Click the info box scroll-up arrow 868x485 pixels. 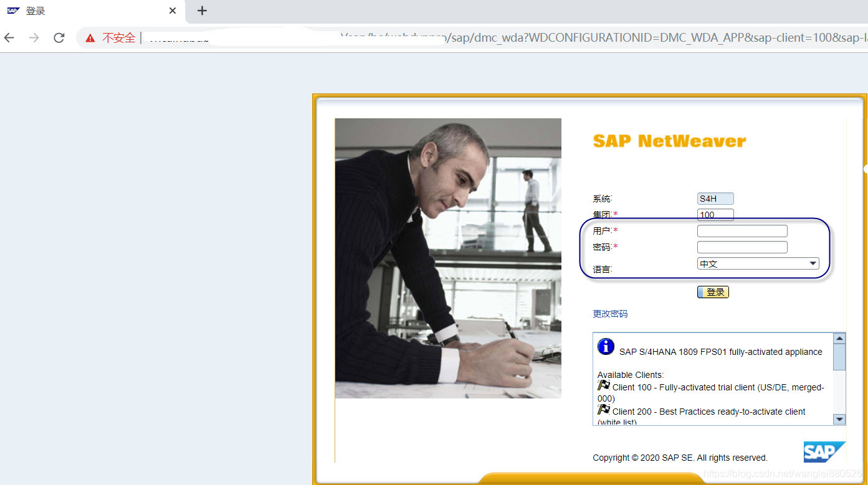(839, 338)
